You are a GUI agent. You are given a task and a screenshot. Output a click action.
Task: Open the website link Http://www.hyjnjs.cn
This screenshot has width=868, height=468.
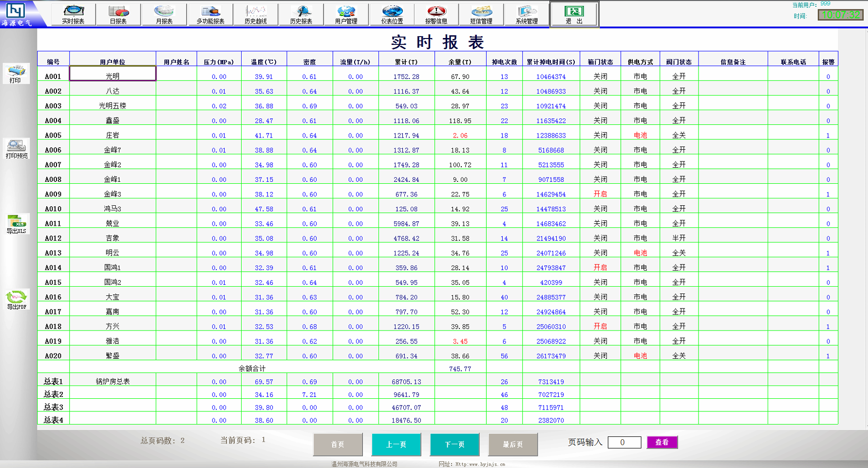480,464
